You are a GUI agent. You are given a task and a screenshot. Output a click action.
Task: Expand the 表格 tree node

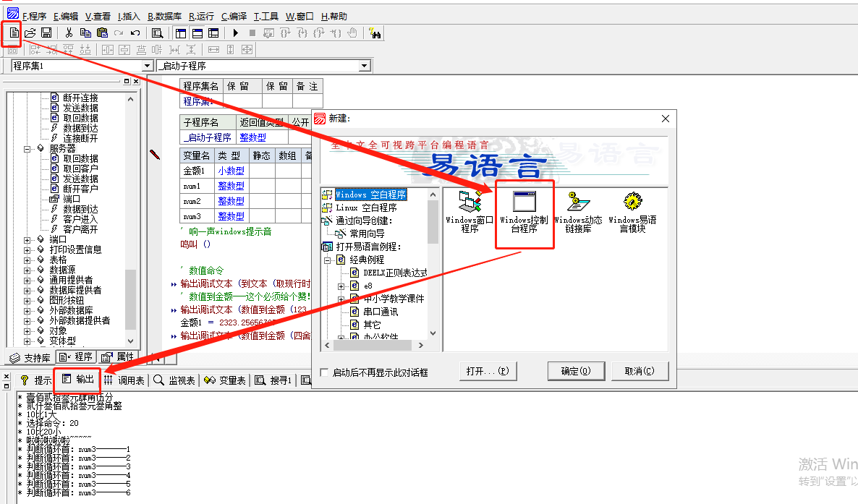27,260
